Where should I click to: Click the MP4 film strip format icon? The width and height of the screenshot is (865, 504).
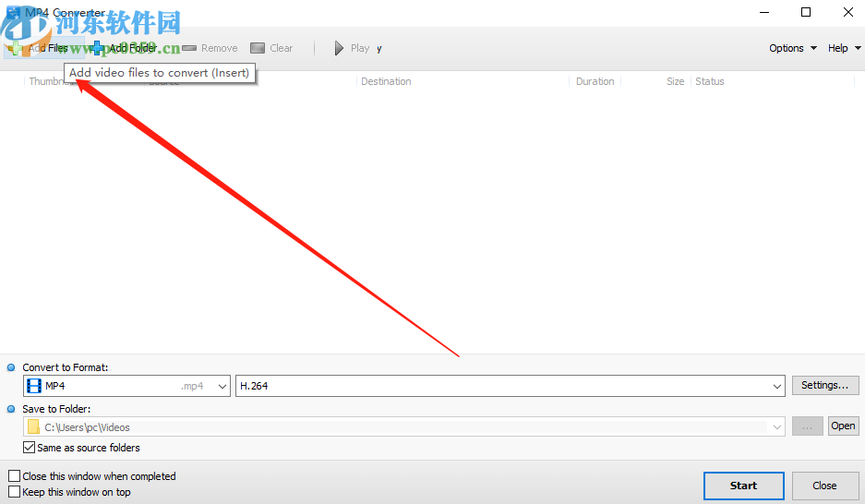click(34, 386)
